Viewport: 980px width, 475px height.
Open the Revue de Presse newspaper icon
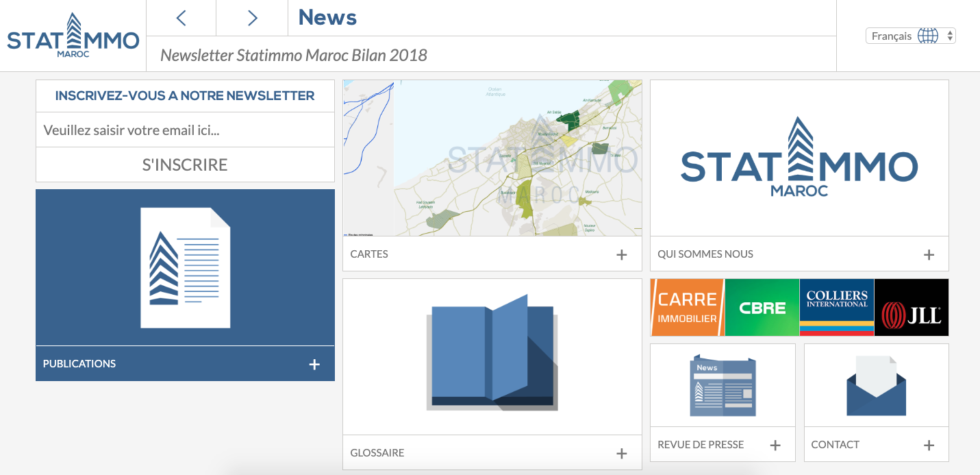723,385
